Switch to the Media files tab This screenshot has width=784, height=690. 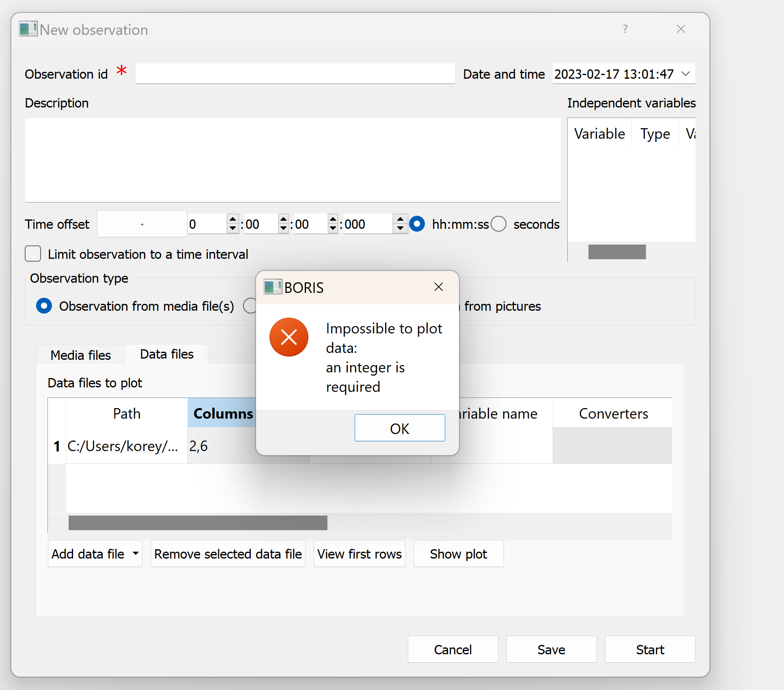pyautogui.click(x=80, y=355)
